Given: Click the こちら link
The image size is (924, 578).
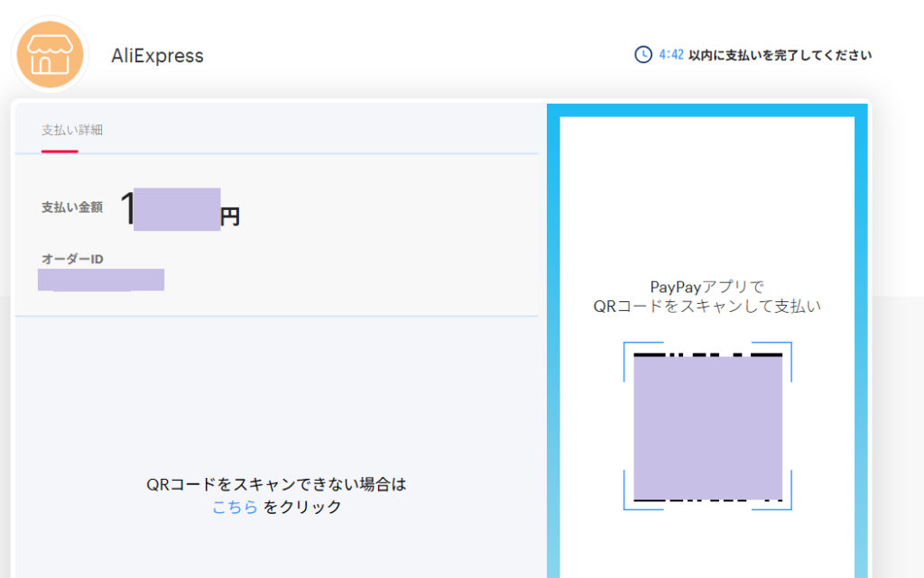Looking at the screenshot, I should click(235, 508).
